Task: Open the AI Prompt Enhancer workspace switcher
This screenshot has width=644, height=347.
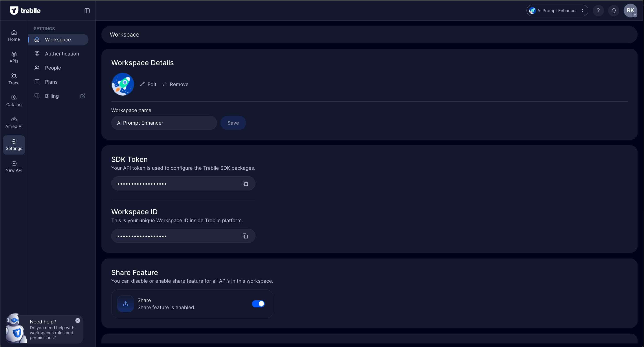Action: 557,11
